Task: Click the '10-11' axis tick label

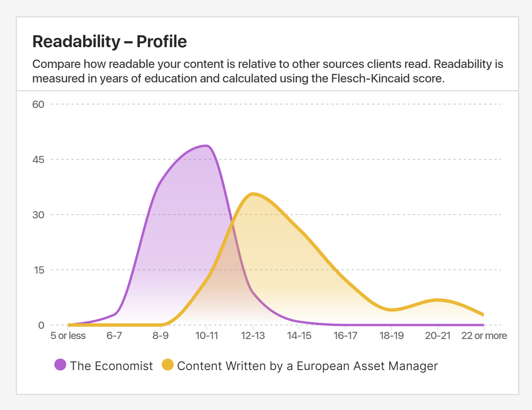Action: click(x=207, y=336)
